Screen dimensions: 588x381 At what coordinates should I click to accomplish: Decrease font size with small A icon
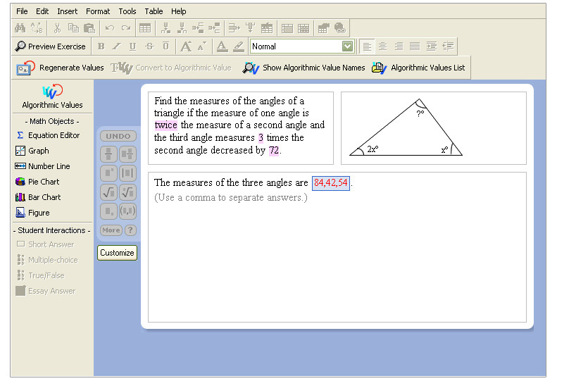coord(201,46)
